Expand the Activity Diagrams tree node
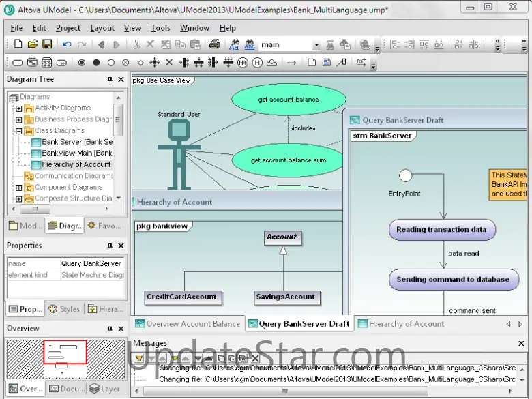The height and width of the screenshot is (399, 532). pyautogui.click(x=19, y=108)
